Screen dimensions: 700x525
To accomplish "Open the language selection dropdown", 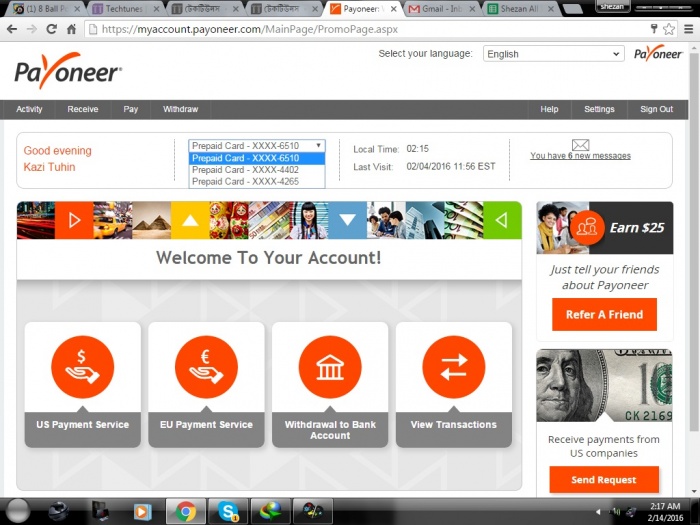I will [554, 54].
